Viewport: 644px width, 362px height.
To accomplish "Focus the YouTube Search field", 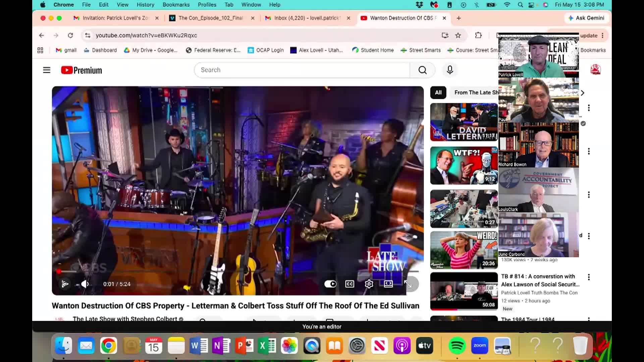I will click(302, 70).
